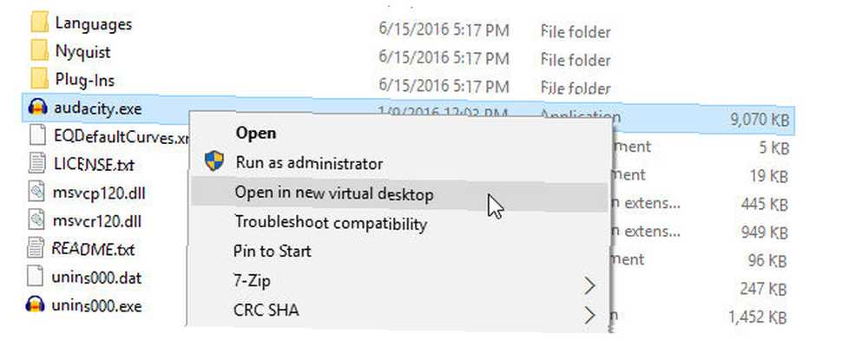Select Troubleshoot compatibility option

click(x=331, y=224)
